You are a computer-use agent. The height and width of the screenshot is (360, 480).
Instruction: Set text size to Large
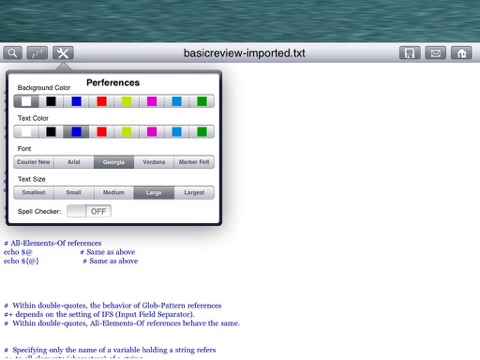tap(154, 192)
